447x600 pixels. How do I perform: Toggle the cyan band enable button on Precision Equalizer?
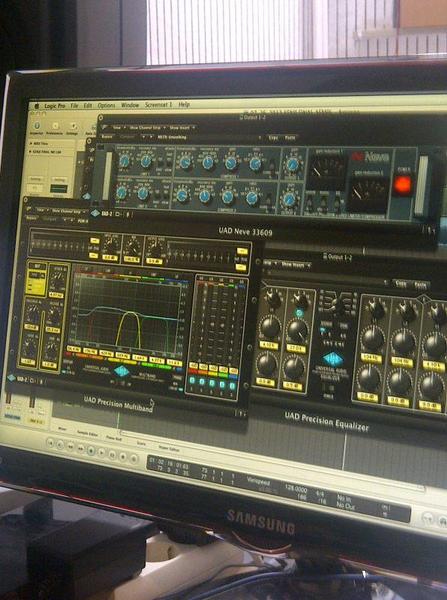[x=299, y=313]
